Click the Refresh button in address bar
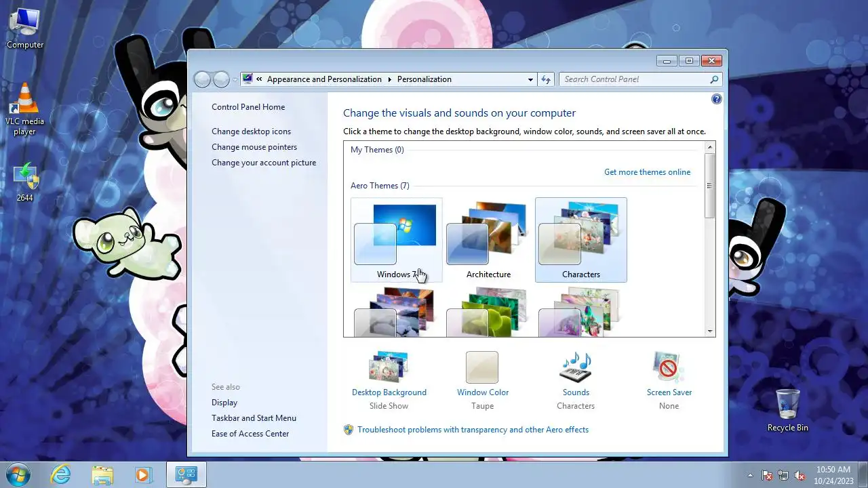The image size is (868, 488). point(546,79)
